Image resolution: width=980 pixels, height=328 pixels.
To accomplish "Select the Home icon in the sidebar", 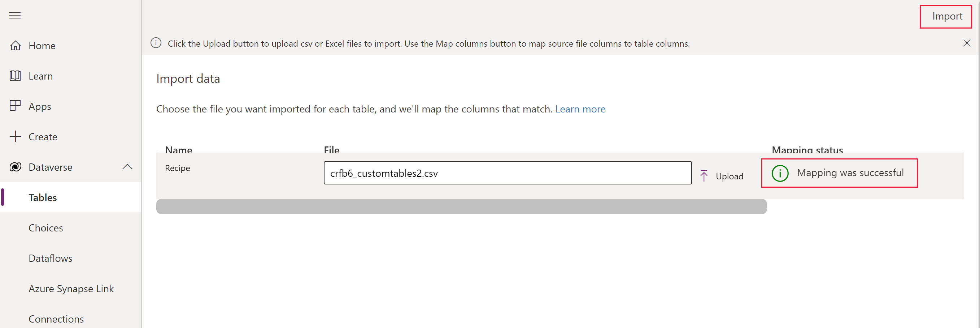I will tap(15, 45).
